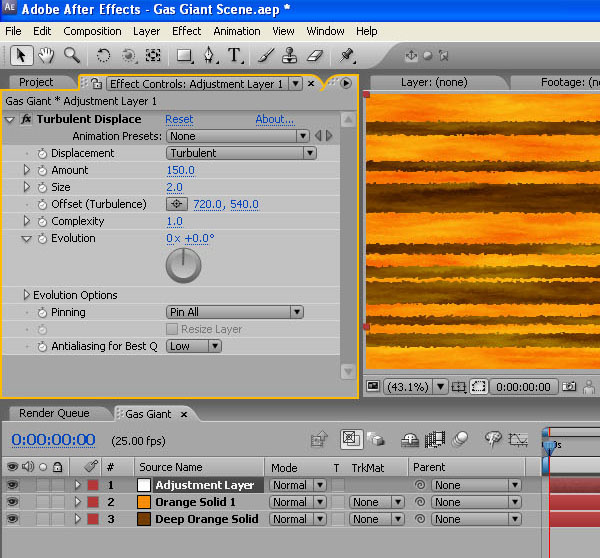Switch to the Render Queue tab
The image size is (600, 558).
53,413
